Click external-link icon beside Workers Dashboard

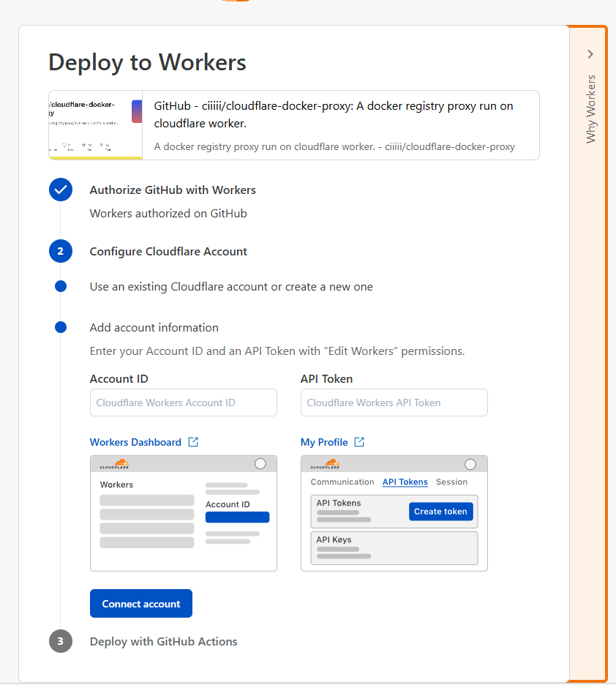pos(193,442)
